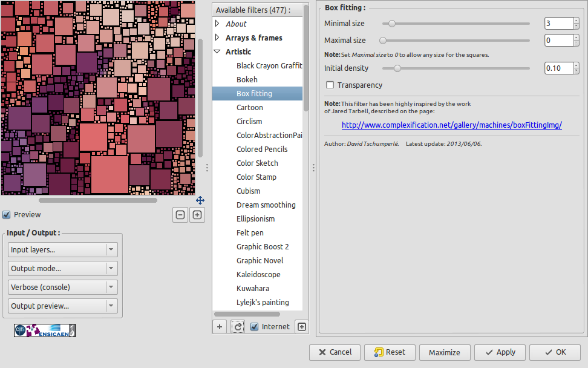Click the Maximal size value field
588x368 pixels.
[x=559, y=40]
